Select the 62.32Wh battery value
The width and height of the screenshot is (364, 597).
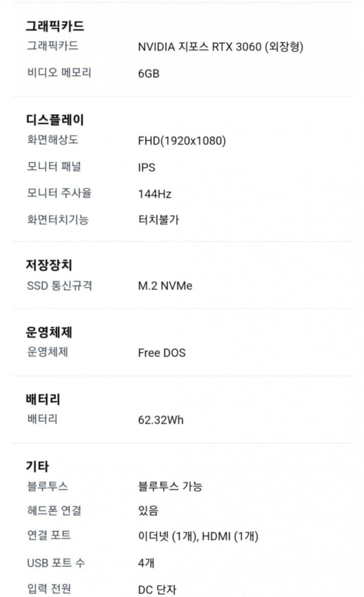[x=161, y=420]
